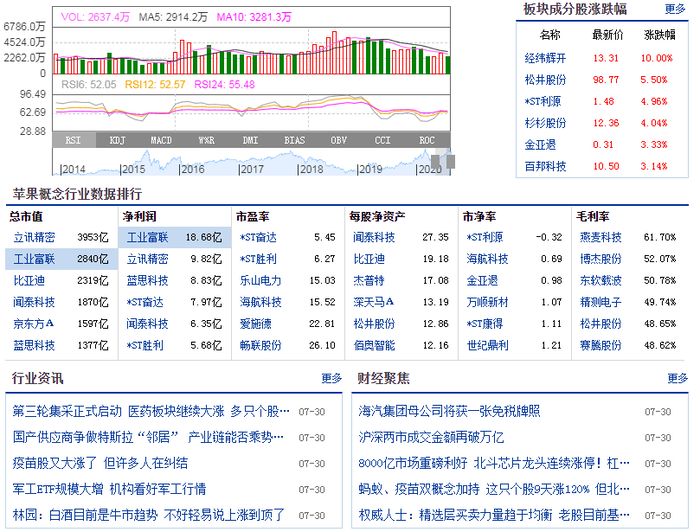Screen dimensions: 700x532
Task: Open 精测电子 under 毛利率 ranking
Action: pos(600,302)
